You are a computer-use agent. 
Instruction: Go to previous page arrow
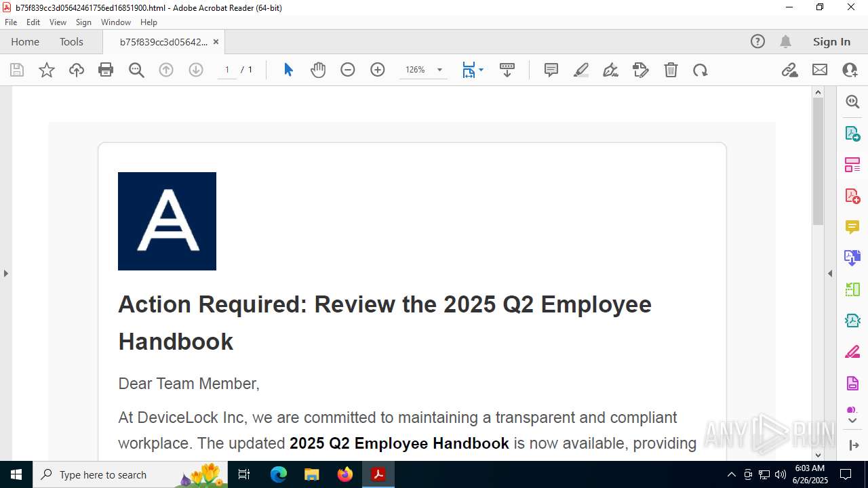pos(166,70)
